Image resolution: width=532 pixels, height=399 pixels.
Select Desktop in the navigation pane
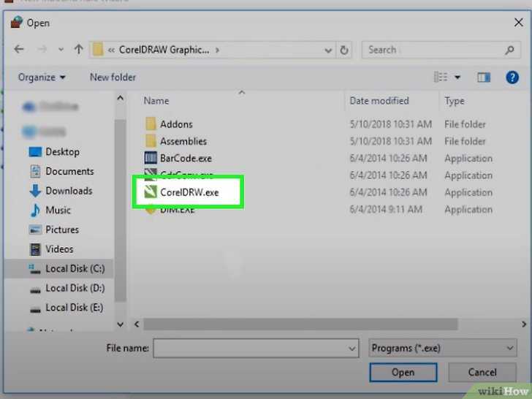coord(62,152)
